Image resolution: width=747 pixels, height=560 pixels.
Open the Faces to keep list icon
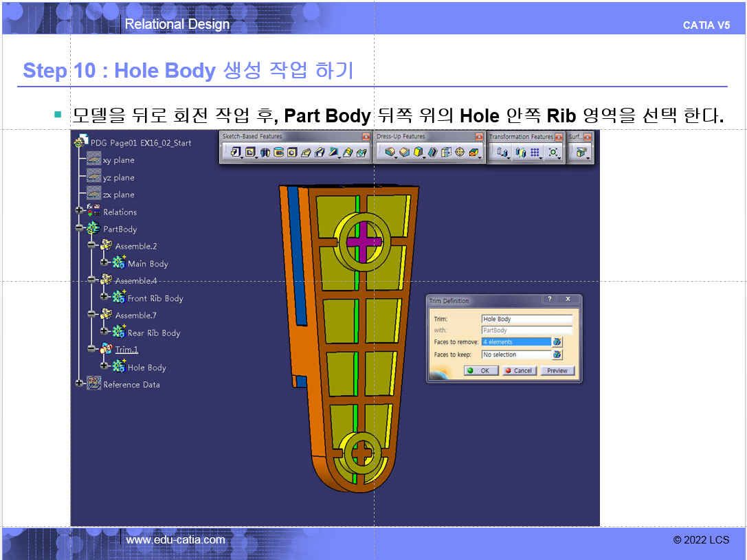click(557, 355)
